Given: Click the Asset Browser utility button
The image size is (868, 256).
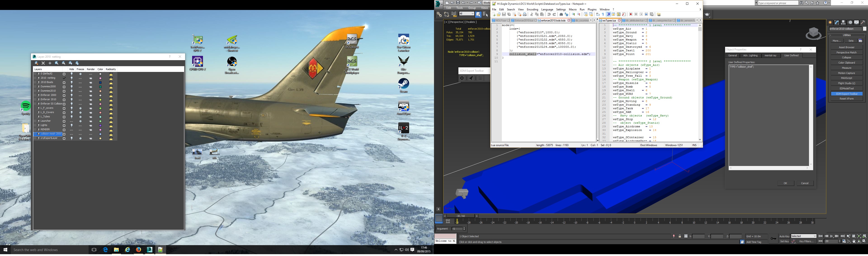Looking at the screenshot, I should point(847,47).
